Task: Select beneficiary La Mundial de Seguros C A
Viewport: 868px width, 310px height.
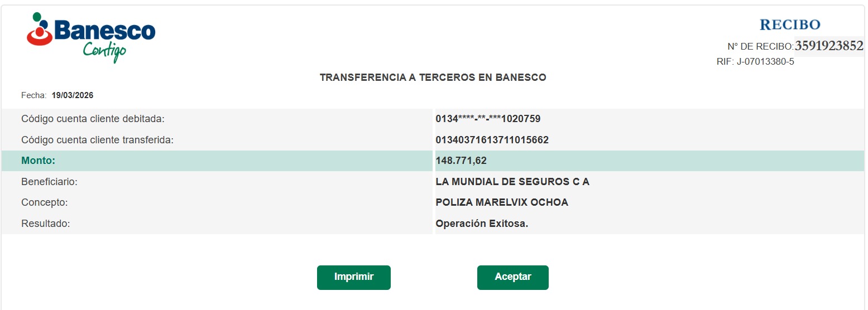Action: point(512,182)
